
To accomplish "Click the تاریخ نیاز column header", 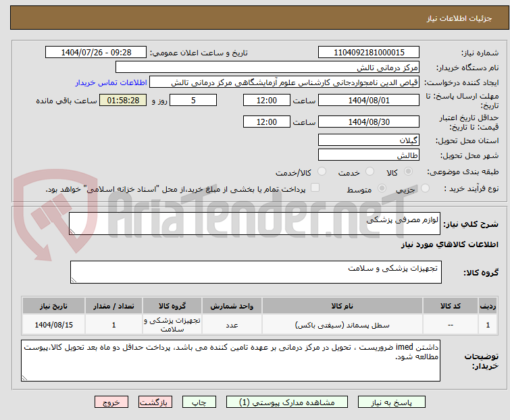I will click(x=53, y=306).
